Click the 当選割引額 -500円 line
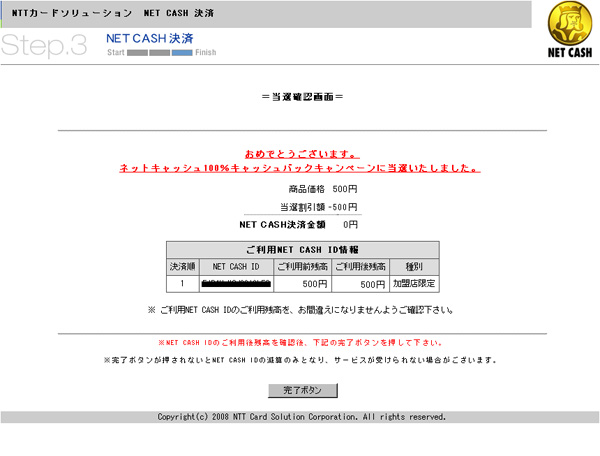This screenshot has height=456, width=600. [319, 207]
